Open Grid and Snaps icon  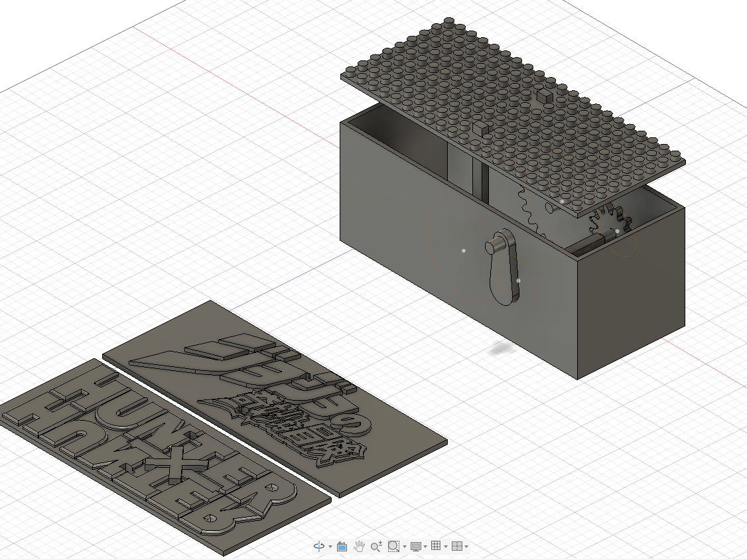436,546
